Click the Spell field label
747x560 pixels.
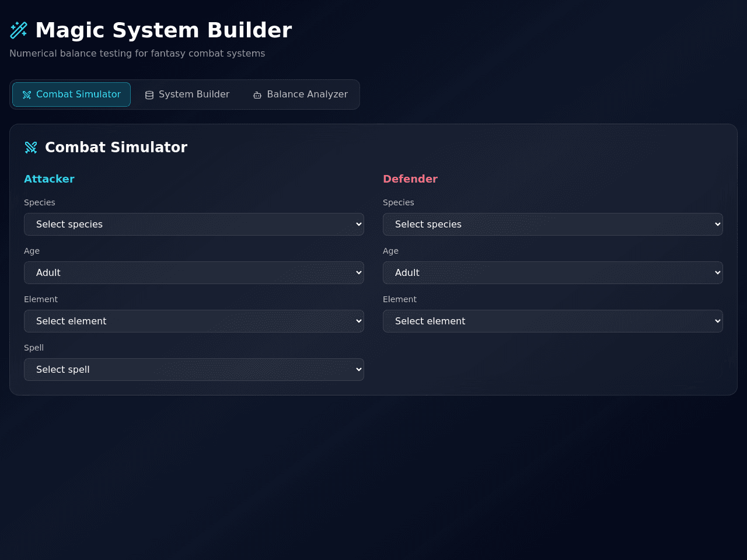[34, 348]
